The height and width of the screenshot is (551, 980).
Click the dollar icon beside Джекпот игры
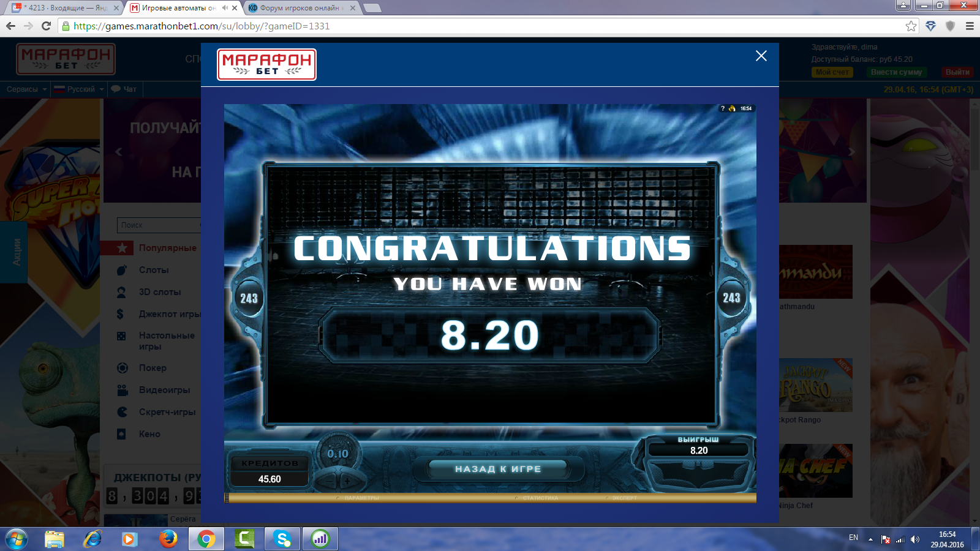coord(120,314)
